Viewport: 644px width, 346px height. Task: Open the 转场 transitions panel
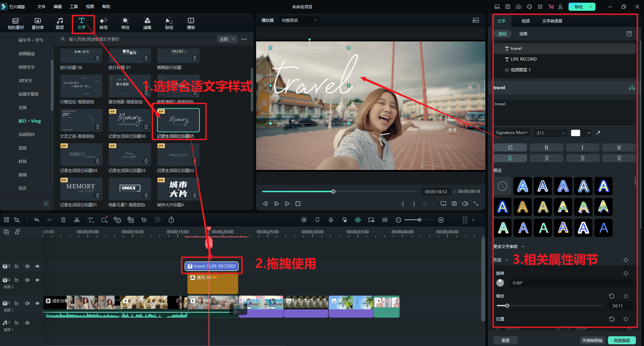103,23
